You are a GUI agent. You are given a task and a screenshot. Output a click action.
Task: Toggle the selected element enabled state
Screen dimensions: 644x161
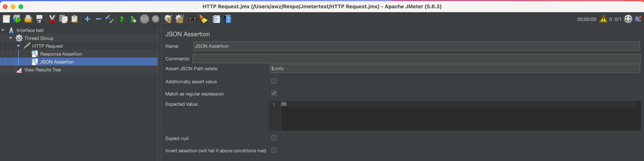click(x=109, y=19)
